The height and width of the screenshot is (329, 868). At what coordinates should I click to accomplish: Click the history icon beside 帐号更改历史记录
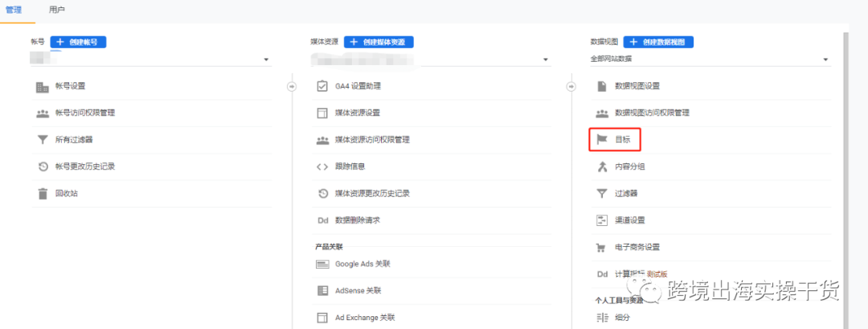(42, 167)
